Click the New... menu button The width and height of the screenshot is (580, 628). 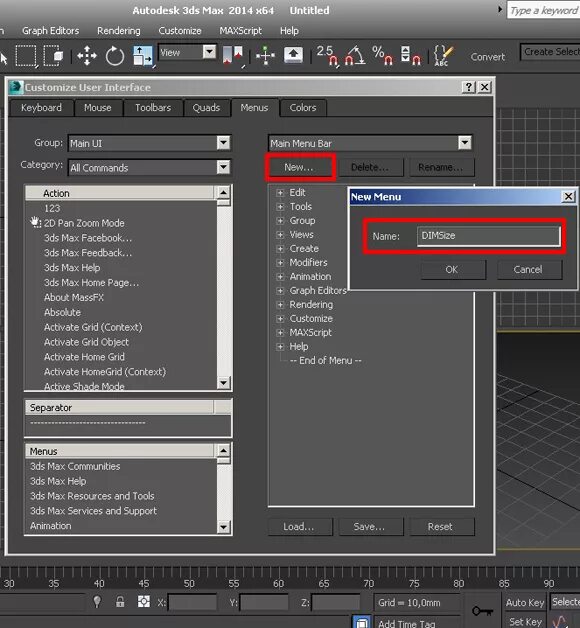pyautogui.click(x=299, y=167)
